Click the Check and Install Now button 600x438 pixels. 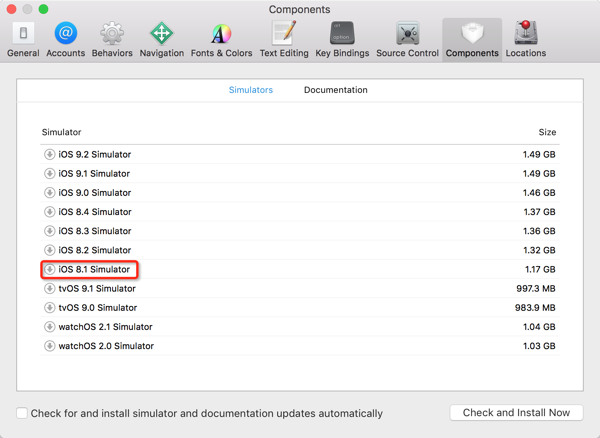tap(516, 413)
